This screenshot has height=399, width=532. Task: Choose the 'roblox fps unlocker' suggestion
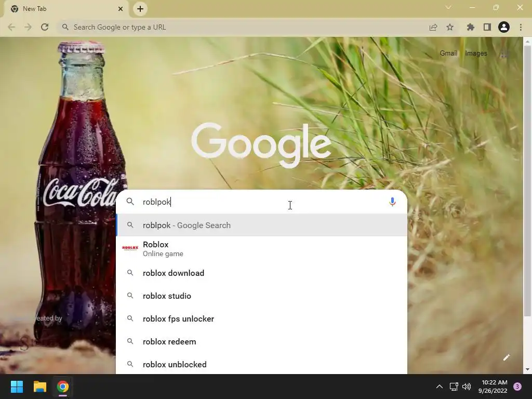coord(262,319)
